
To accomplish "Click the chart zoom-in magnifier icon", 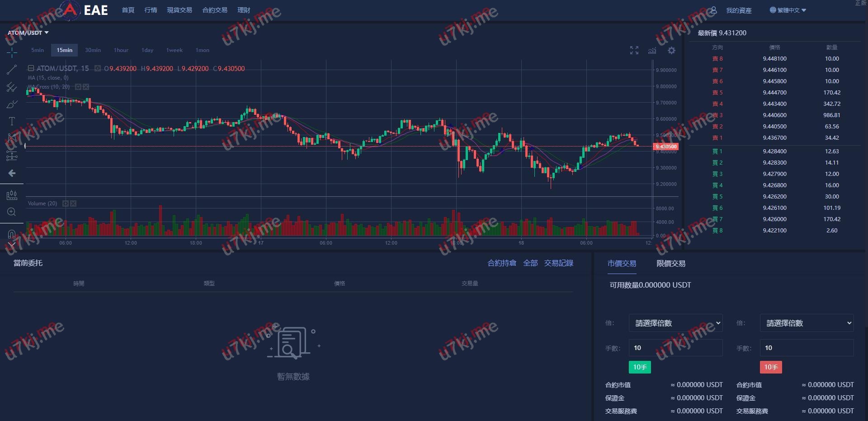I will pyautogui.click(x=12, y=212).
